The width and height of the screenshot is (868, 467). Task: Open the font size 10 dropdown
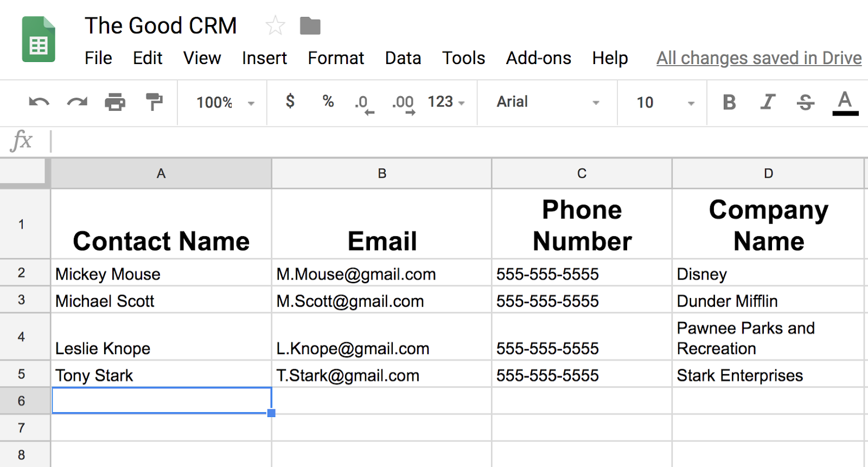pyautogui.click(x=665, y=103)
